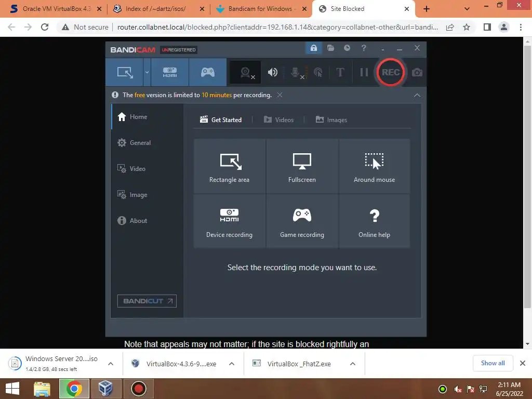This screenshot has width=532, height=399.
Task: Open Windows Start button
Action: point(12,389)
